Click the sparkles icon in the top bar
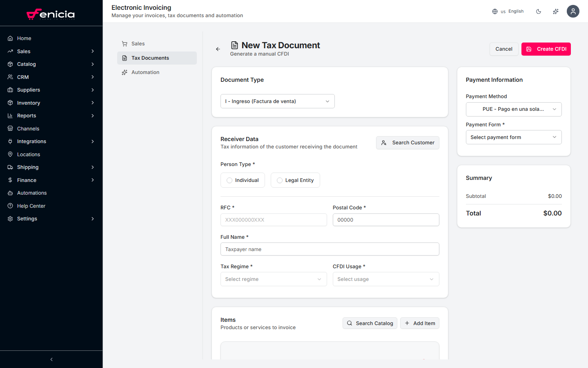This screenshot has width=588, height=368. pos(555,11)
